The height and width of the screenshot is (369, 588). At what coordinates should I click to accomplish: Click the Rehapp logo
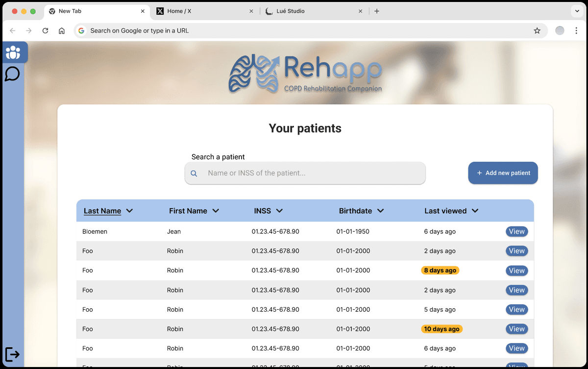[305, 74]
